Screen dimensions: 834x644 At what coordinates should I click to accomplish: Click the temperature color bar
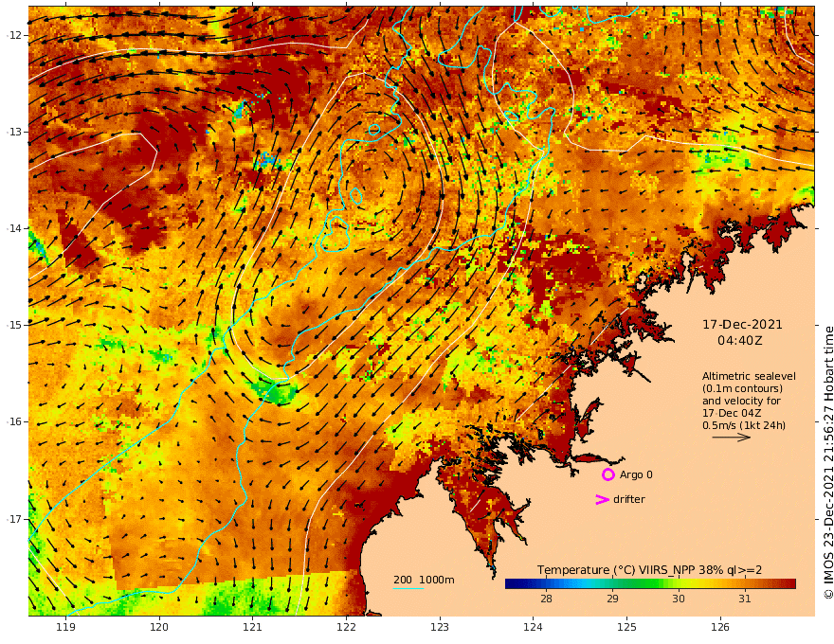point(650,584)
